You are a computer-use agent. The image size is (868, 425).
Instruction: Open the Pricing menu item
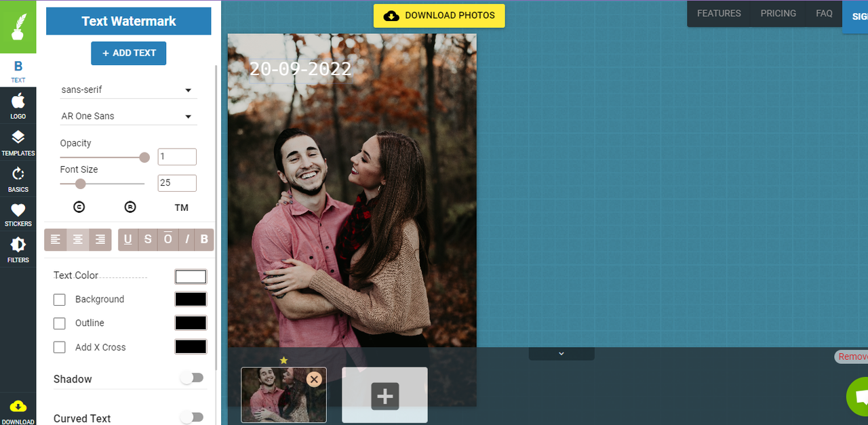[778, 14]
